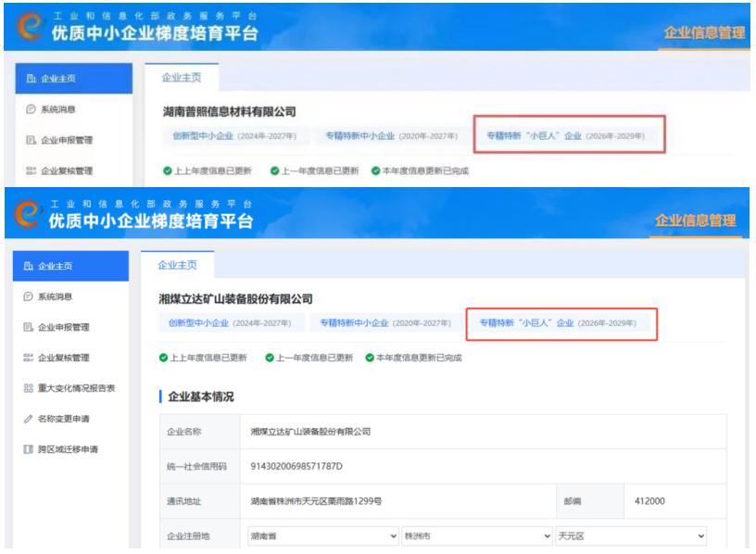Click the 企业申报管理 sidebar icon in the top panel
The height and width of the screenshot is (554, 756).
click(31, 140)
